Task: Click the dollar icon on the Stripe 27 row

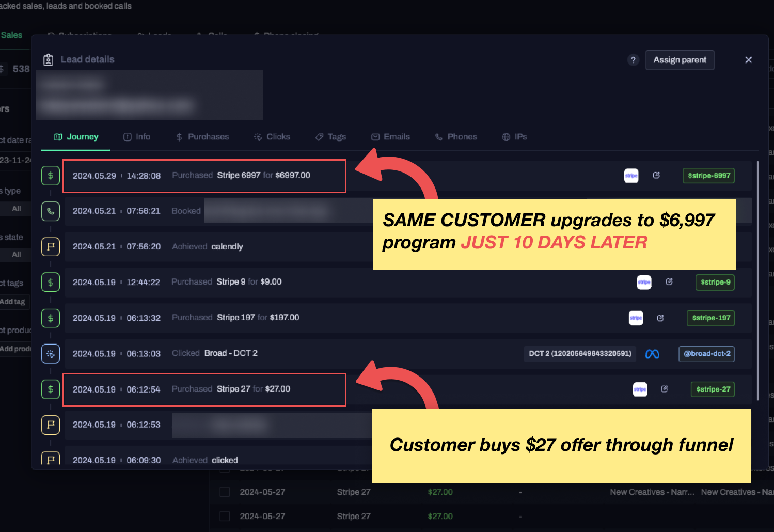Action: pyautogui.click(x=51, y=389)
